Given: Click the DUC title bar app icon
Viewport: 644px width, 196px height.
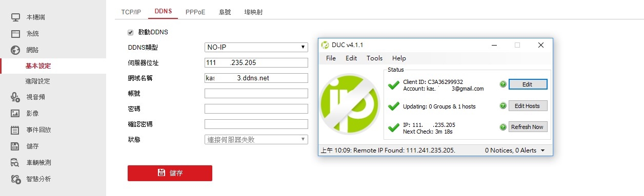Looking at the screenshot, I should click(325, 45).
